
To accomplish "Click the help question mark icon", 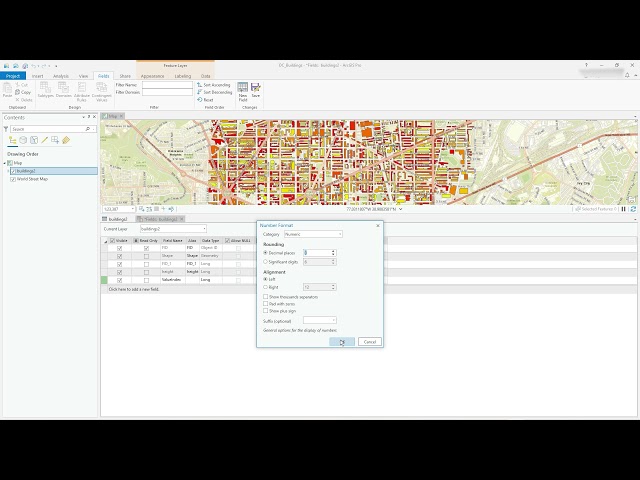I will click(x=586, y=65).
